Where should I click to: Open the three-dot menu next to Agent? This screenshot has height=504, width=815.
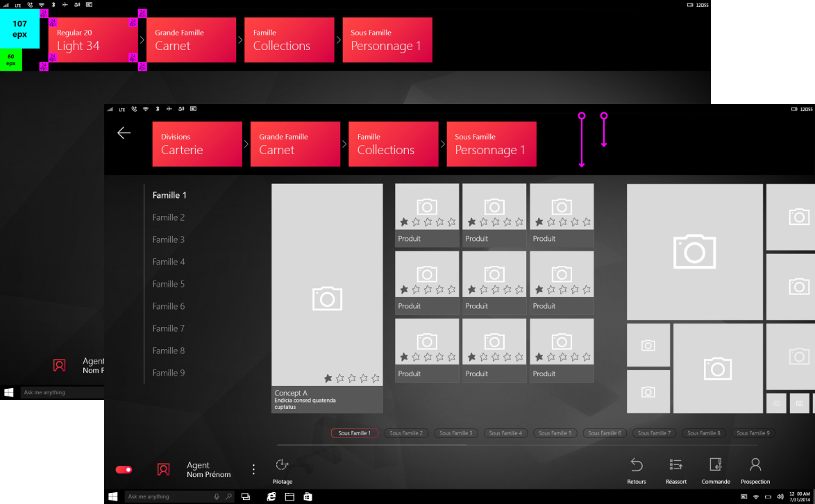pos(254,470)
